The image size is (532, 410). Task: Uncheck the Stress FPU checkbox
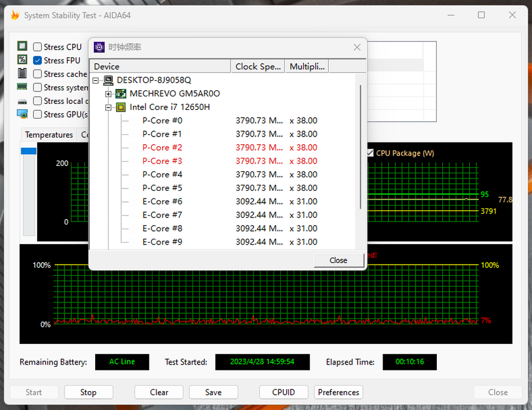point(37,60)
